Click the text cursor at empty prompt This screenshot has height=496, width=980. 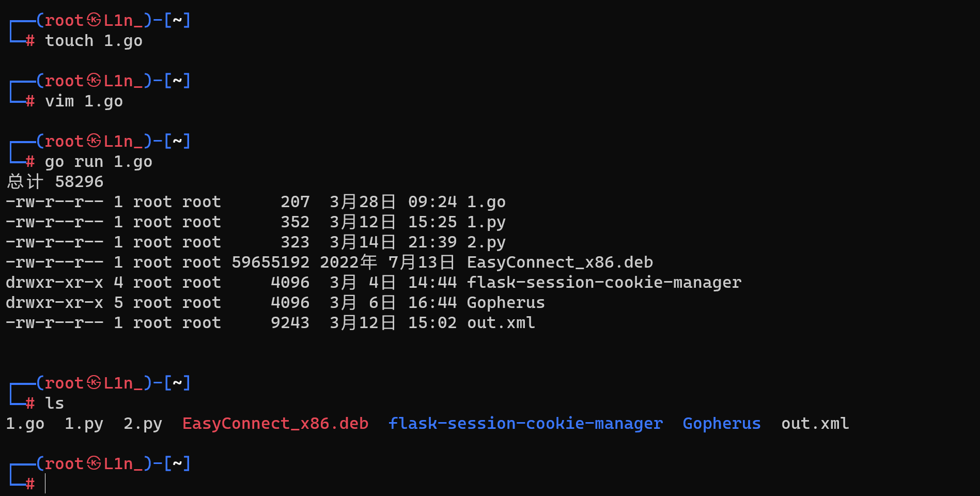click(x=45, y=484)
